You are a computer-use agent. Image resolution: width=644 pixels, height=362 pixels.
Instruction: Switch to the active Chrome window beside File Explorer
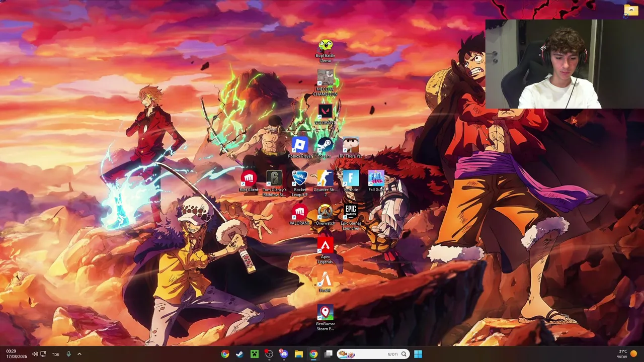point(313,354)
